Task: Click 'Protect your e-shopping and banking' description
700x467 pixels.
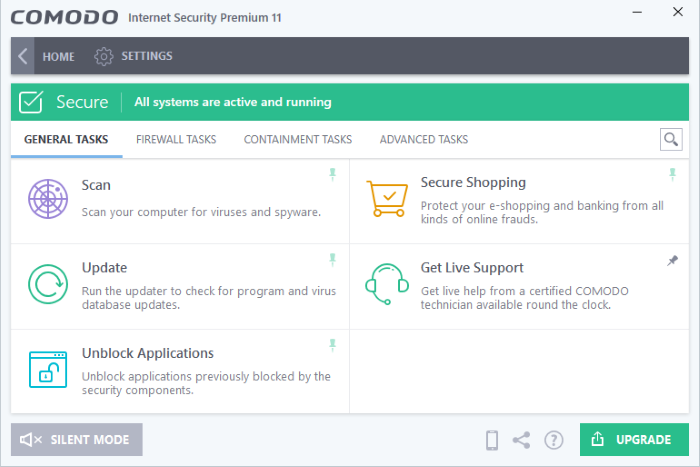Action: pyautogui.click(x=542, y=213)
